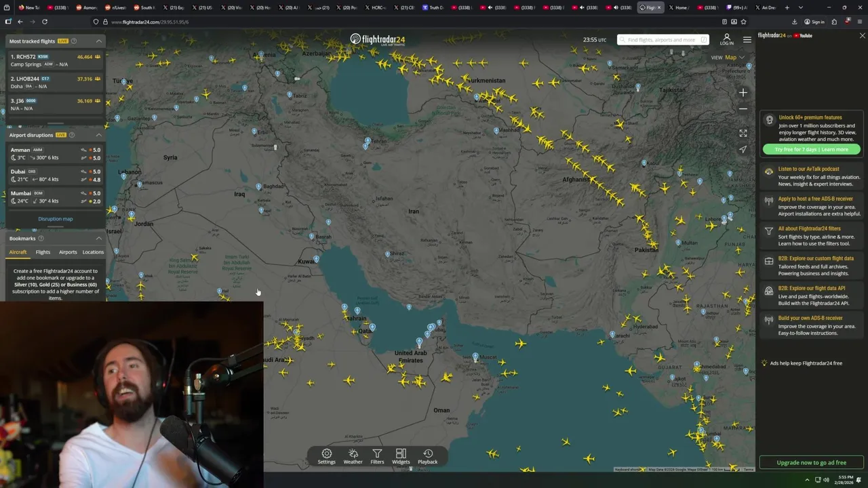Screen dimensions: 868x488
Task: Click Windows taskbar volume icon
Action: tap(826, 480)
